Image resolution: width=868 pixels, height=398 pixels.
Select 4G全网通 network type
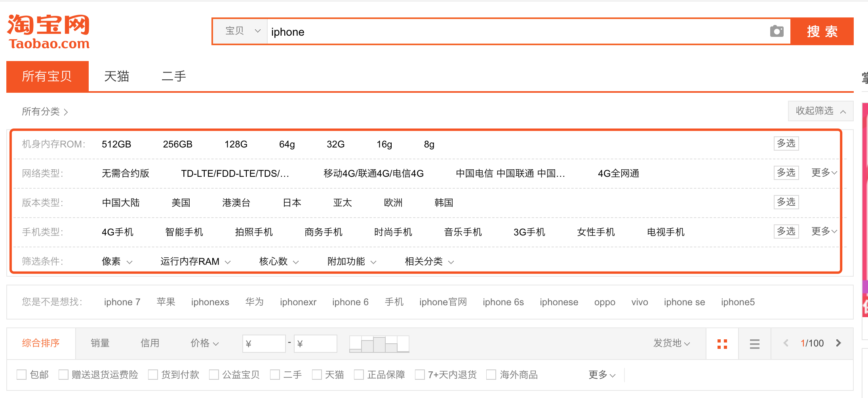click(x=619, y=173)
